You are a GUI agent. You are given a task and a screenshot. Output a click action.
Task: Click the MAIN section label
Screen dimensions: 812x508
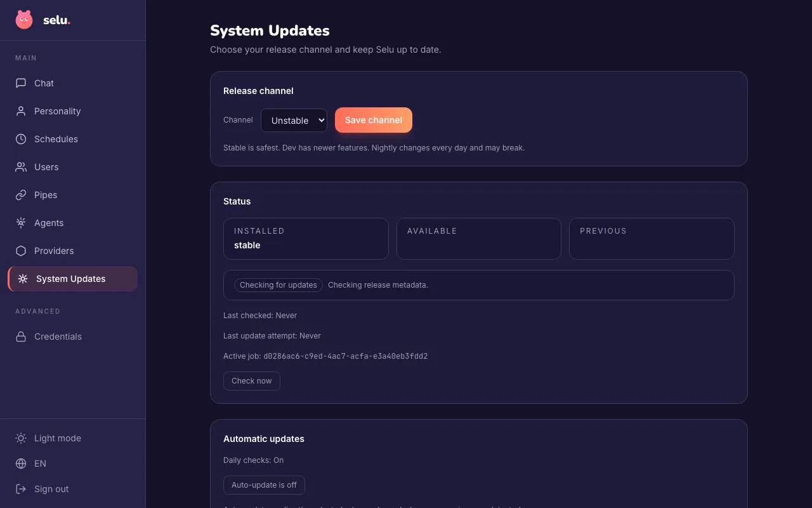26,58
